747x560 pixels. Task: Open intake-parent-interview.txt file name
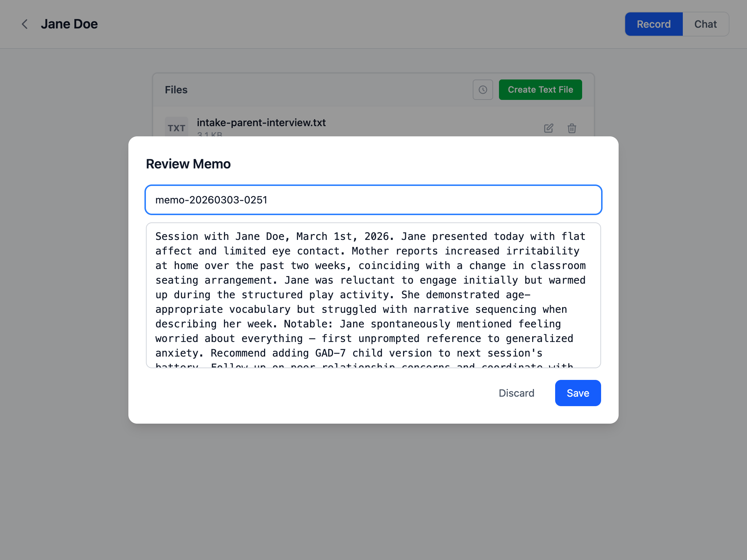pyautogui.click(x=261, y=122)
